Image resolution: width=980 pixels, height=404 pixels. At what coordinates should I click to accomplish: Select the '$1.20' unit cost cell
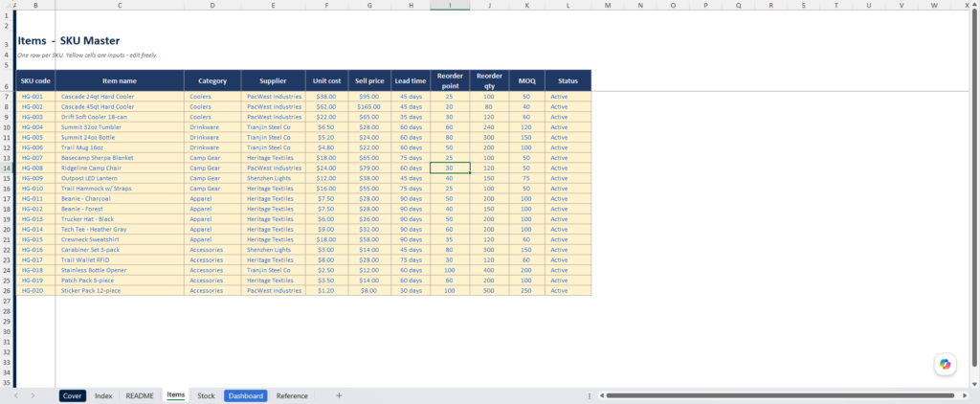[x=327, y=290]
